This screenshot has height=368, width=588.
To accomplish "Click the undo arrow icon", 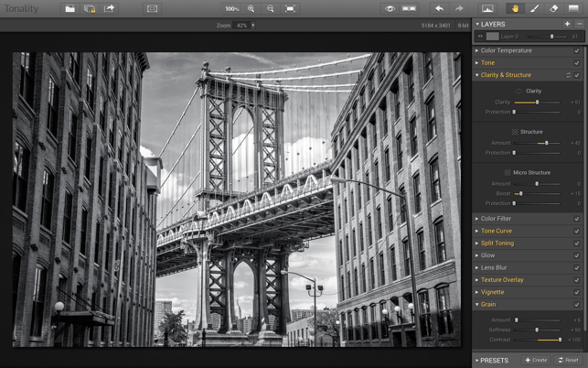I will point(439,8).
